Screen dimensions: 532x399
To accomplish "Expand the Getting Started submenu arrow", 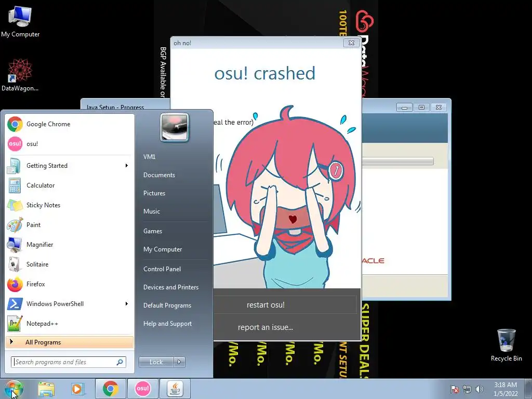I will pyautogui.click(x=127, y=166).
